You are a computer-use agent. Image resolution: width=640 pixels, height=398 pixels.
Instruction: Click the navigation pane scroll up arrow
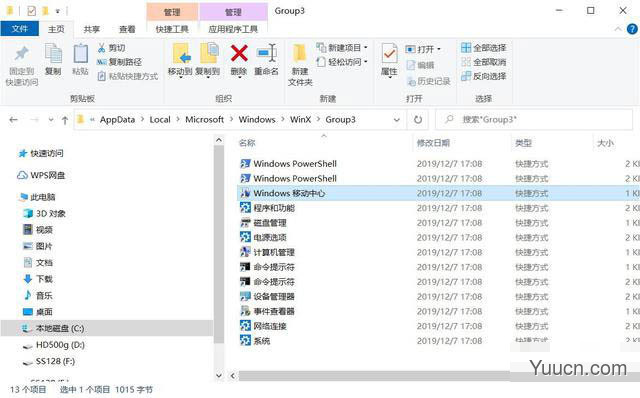tap(219, 140)
